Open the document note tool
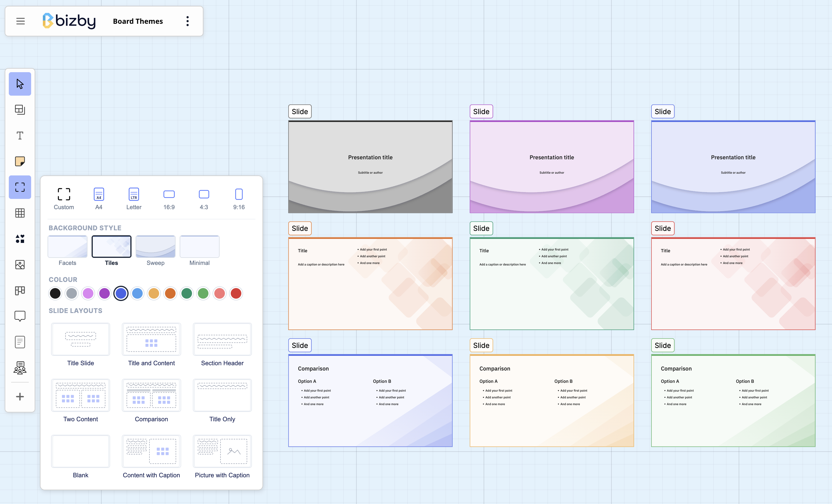Image resolution: width=832 pixels, height=504 pixels. tap(20, 342)
